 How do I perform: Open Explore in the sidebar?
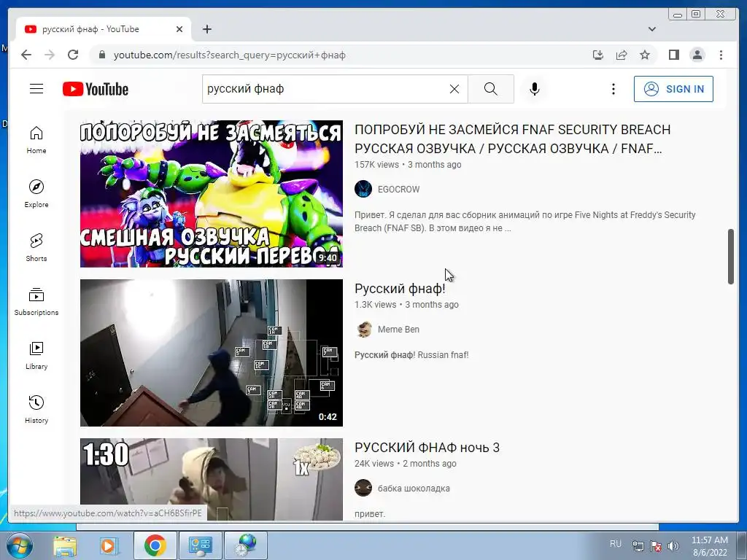(36, 194)
